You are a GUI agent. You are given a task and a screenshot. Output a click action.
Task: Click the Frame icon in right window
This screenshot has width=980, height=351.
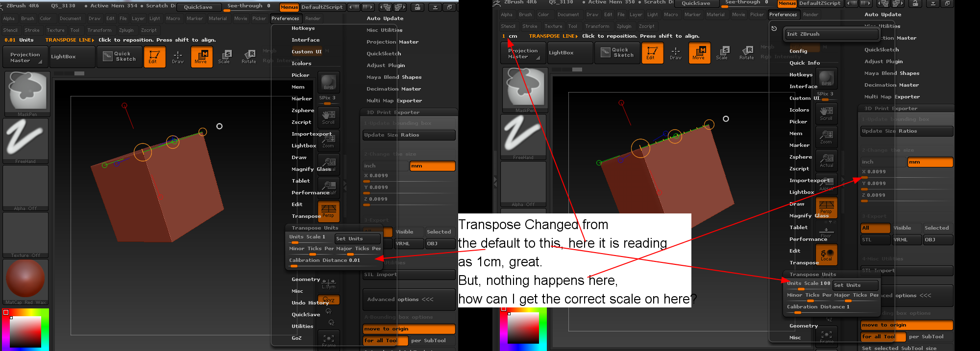[x=826, y=338]
